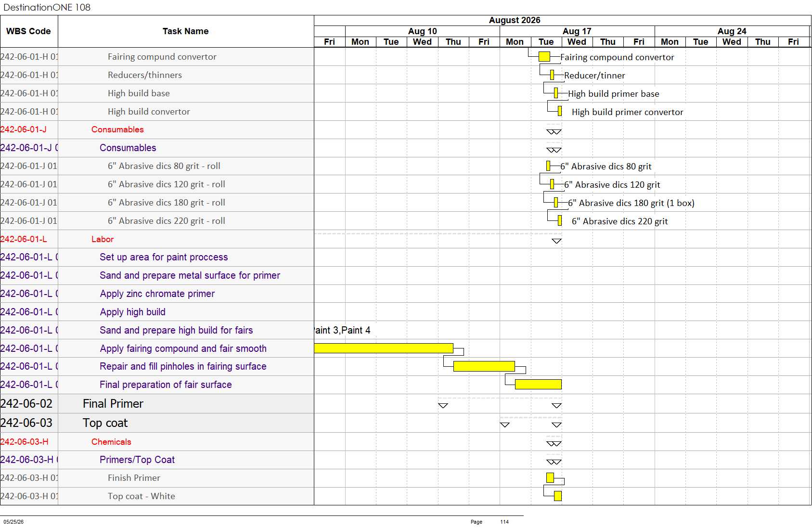Click yellow bar beside 'Reducer/tinner' label
The height and width of the screenshot is (528, 812).
pos(552,75)
